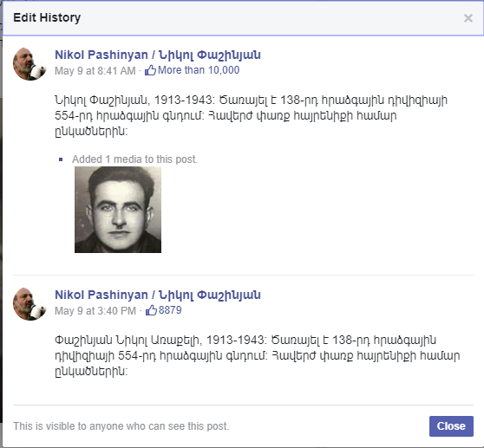Viewport: 484px width, 448px height.
Task: Click the Edit History dialog title
Action: click(47, 17)
